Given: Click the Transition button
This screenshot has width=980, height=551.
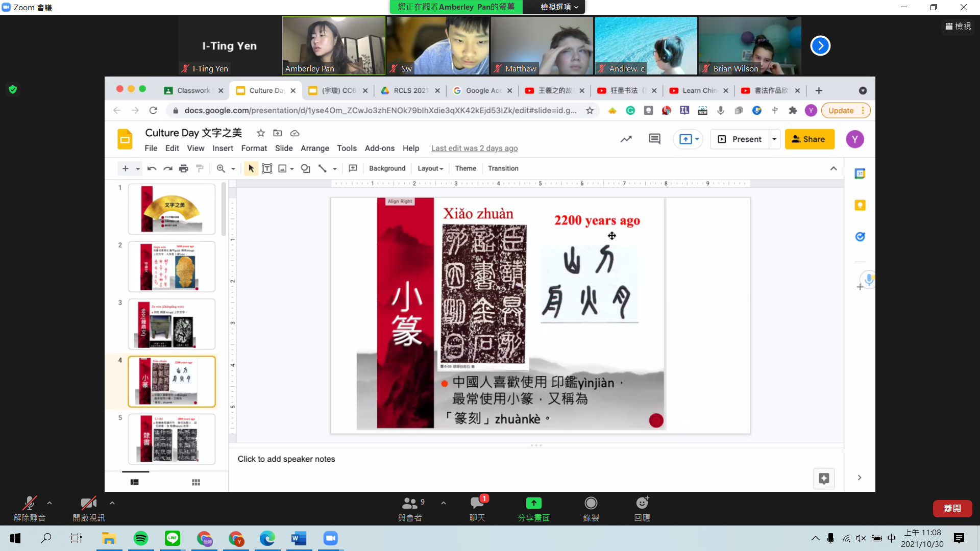Looking at the screenshot, I should point(503,168).
